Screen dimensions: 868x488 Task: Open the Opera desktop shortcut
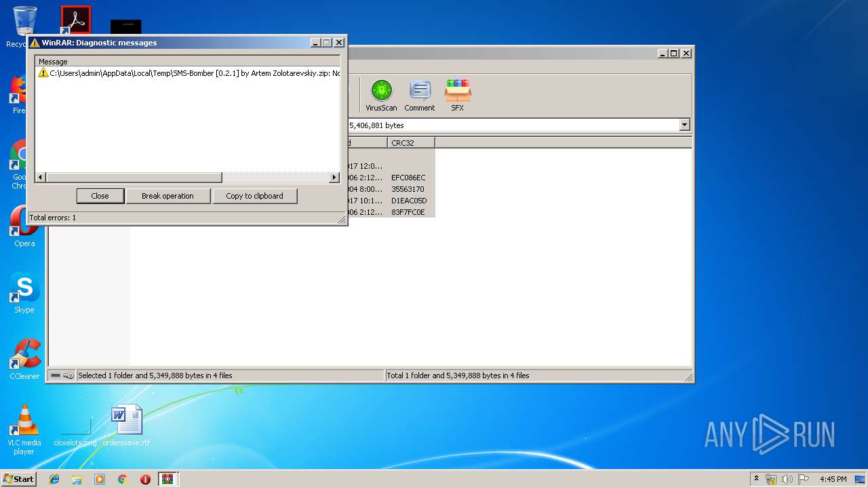tap(24, 226)
